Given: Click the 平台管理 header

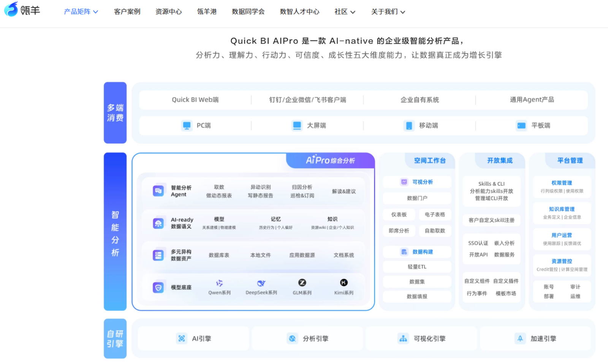Looking at the screenshot, I should coord(570,161).
